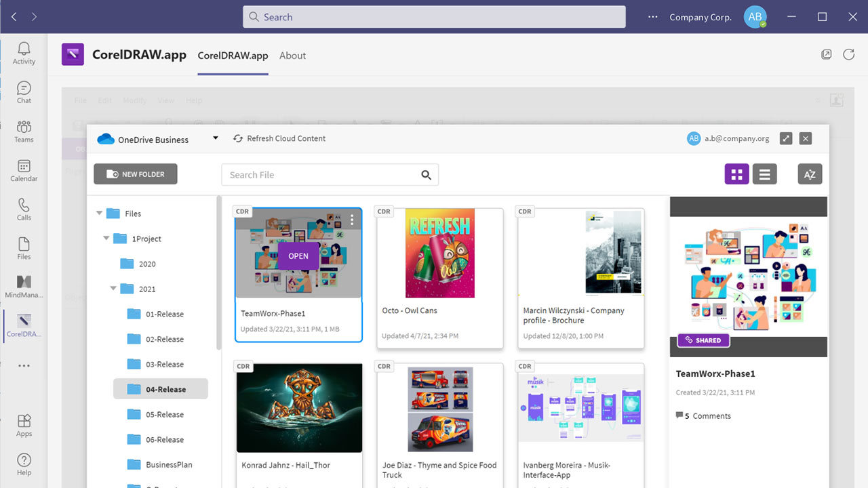Viewport: 868px width, 488px height.
Task: Select the Marcin Wilczynski Brochure thumbnail
Action: (x=581, y=253)
